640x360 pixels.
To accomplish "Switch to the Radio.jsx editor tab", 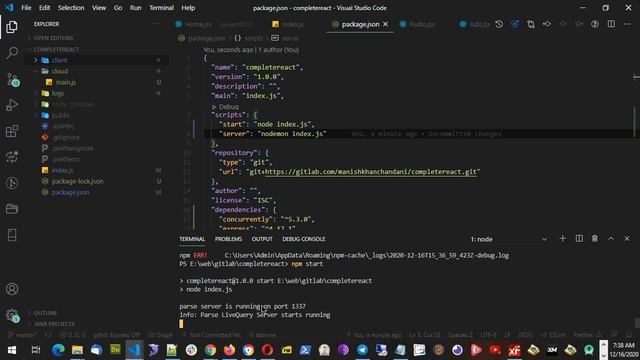I will (422, 24).
